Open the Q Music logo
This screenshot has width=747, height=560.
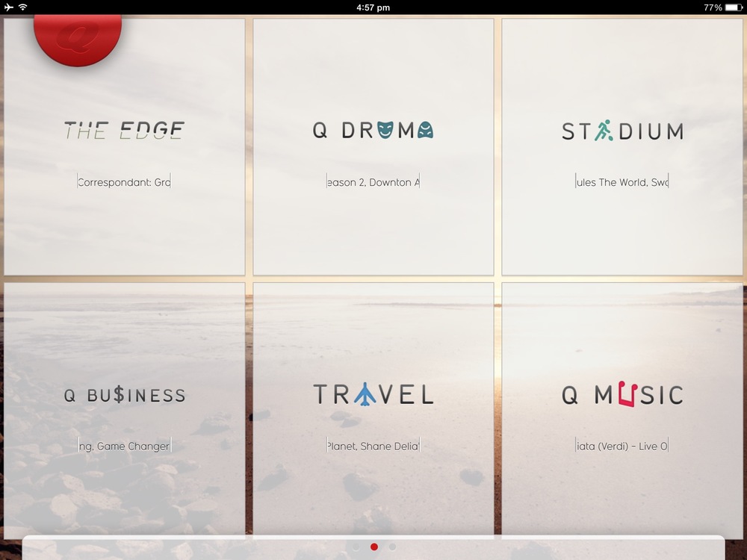[x=622, y=394]
